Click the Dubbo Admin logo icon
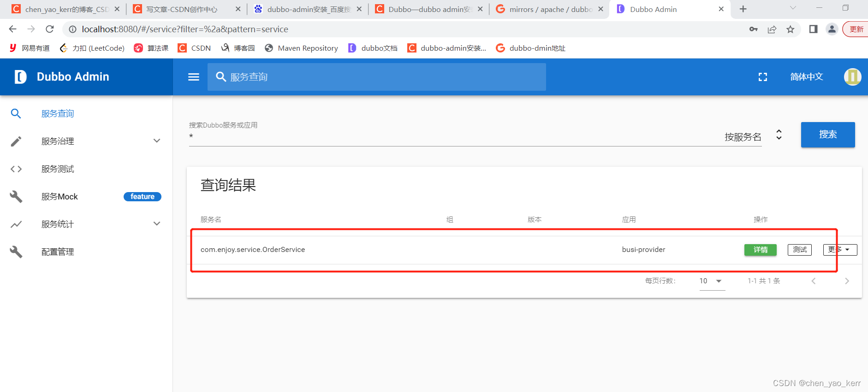This screenshot has width=868, height=392. 21,77
